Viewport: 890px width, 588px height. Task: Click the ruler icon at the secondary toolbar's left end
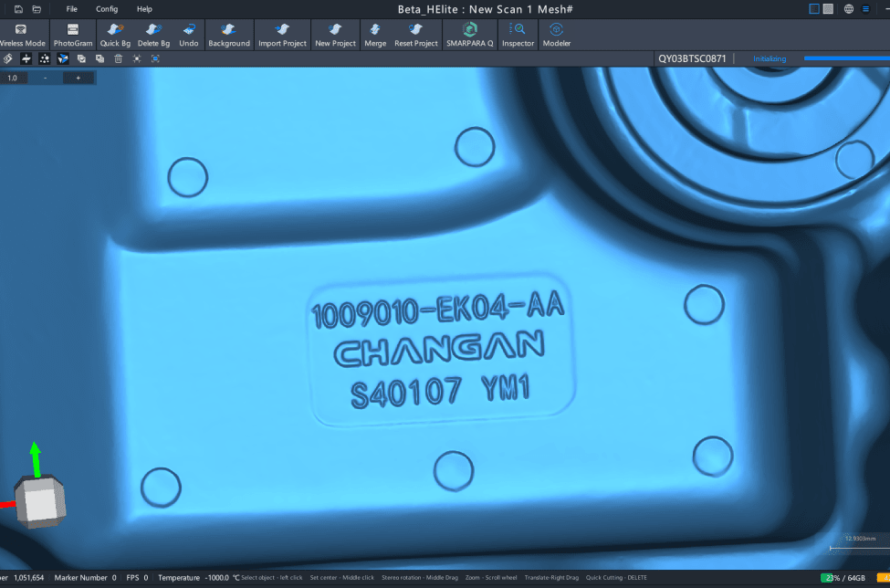click(x=8, y=58)
